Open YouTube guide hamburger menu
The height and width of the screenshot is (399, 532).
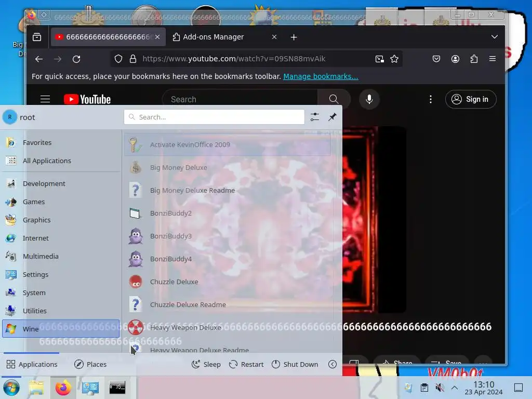point(45,99)
